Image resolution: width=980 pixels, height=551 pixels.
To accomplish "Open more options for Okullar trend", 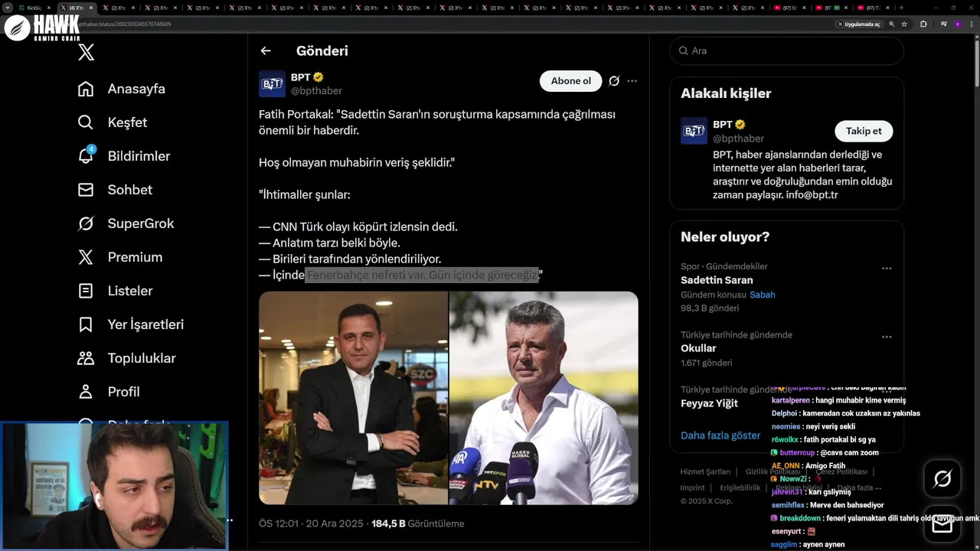I will pos(887,337).
